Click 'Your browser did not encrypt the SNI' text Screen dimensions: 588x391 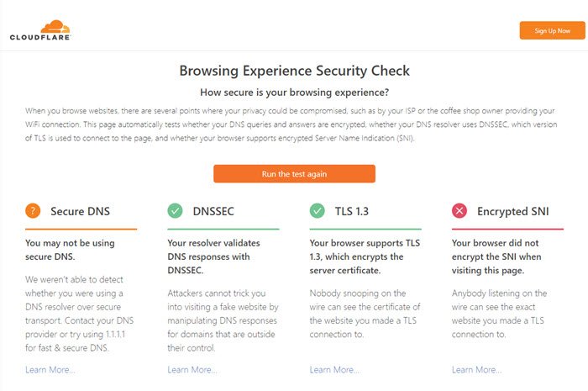(496, 256)
